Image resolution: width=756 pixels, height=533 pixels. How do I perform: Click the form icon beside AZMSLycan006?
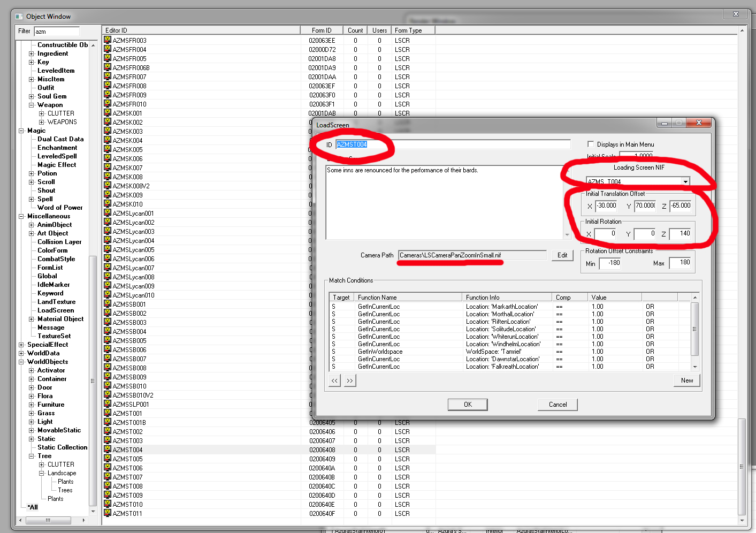(108, 258)
